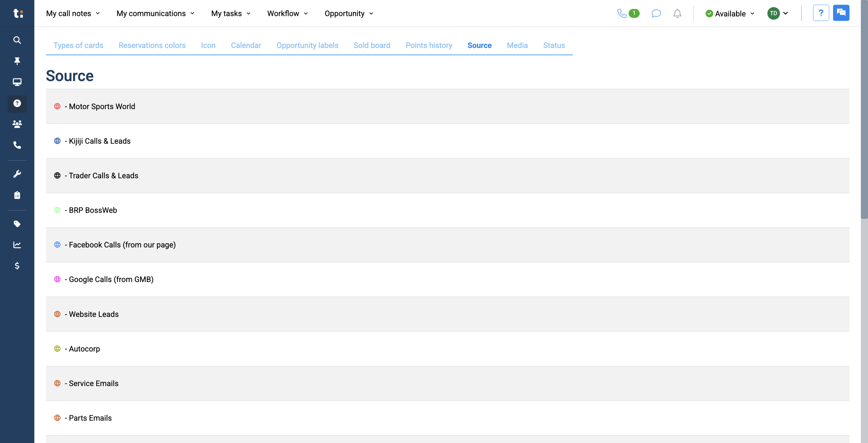
Task: Open the chat bubble in the top bar
Action: (x=656, y=13)
